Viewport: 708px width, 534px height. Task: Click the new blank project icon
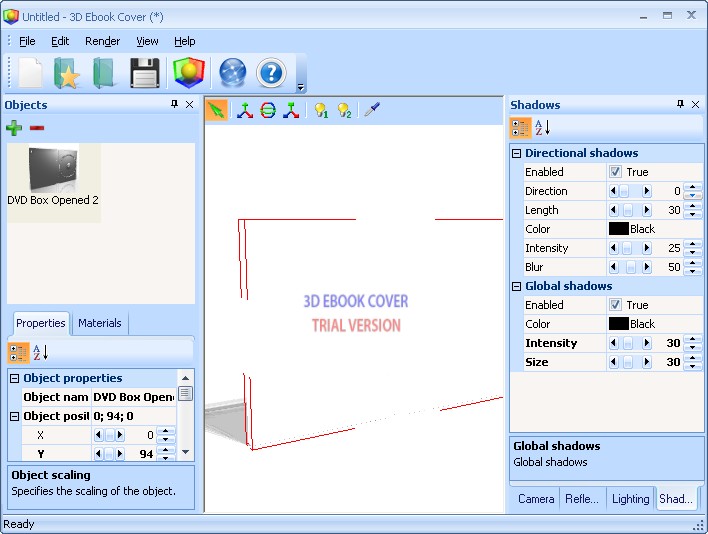pyautogui.click(x=31, y=73)
